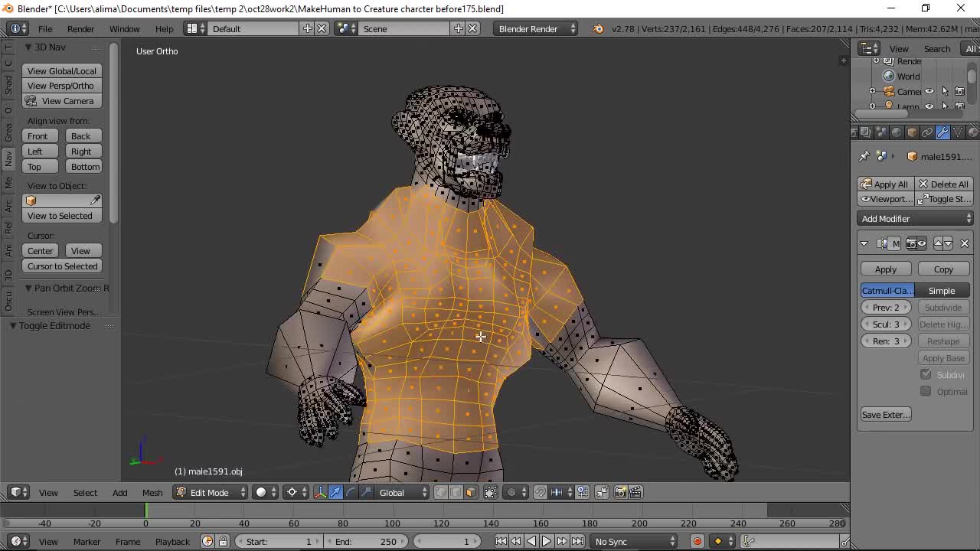Toggle Camera renderability in the outliner

[x=959, y=91]
